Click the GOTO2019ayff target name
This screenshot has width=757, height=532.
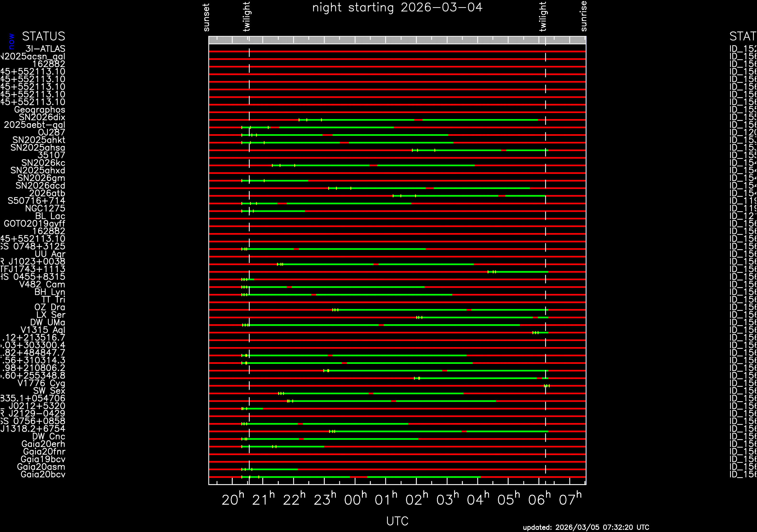click(x=34, y=224)
